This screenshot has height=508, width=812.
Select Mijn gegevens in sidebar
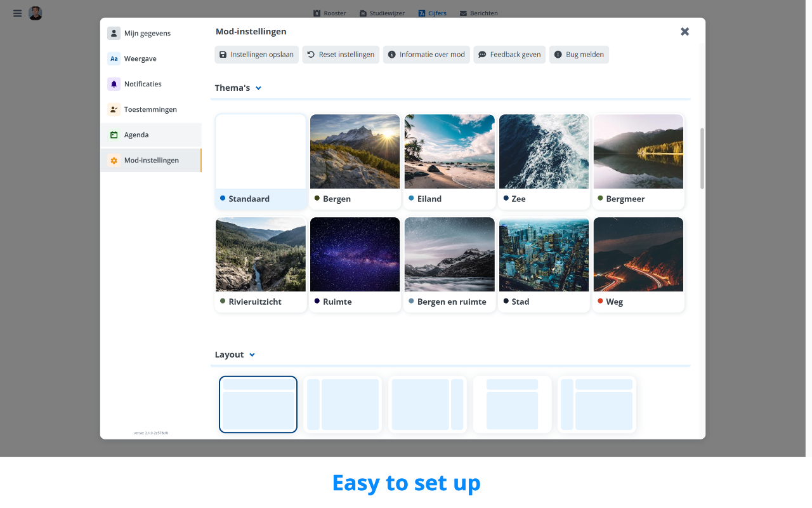coord(151,33)
